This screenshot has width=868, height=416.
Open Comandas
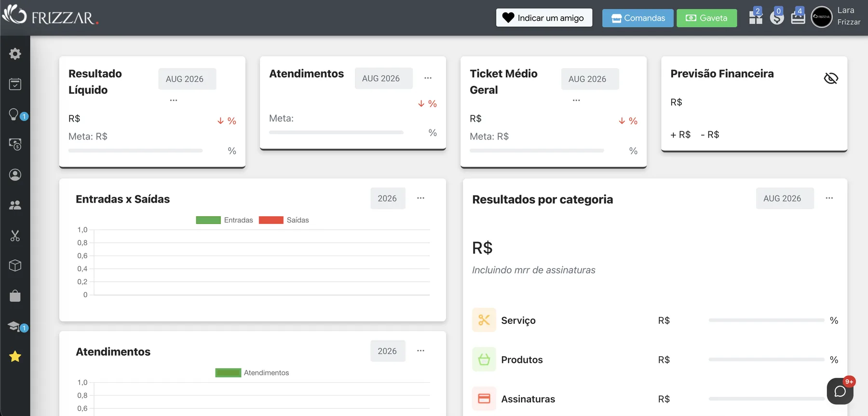click(638, 18)
